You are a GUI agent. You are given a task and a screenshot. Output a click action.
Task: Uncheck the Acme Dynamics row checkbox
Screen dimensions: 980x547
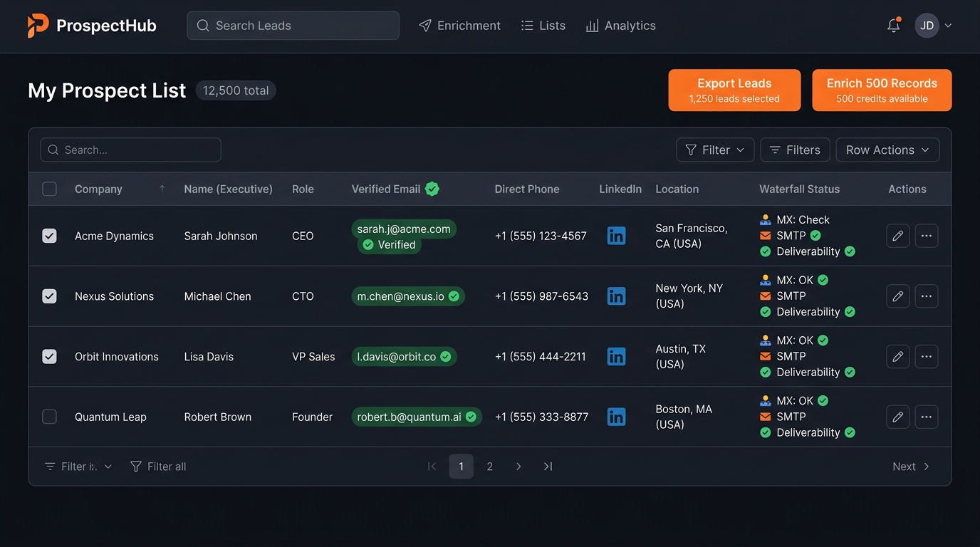(x=49, y=236)
